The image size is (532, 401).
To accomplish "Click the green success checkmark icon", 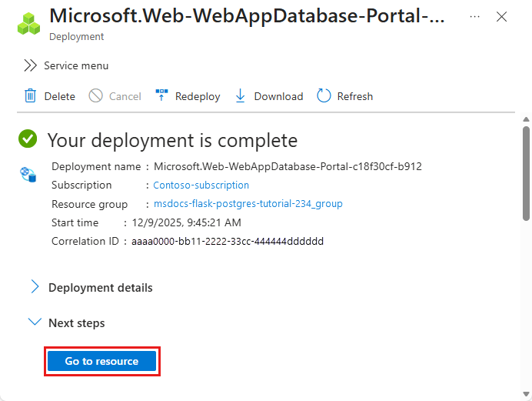I will (28, 139).
